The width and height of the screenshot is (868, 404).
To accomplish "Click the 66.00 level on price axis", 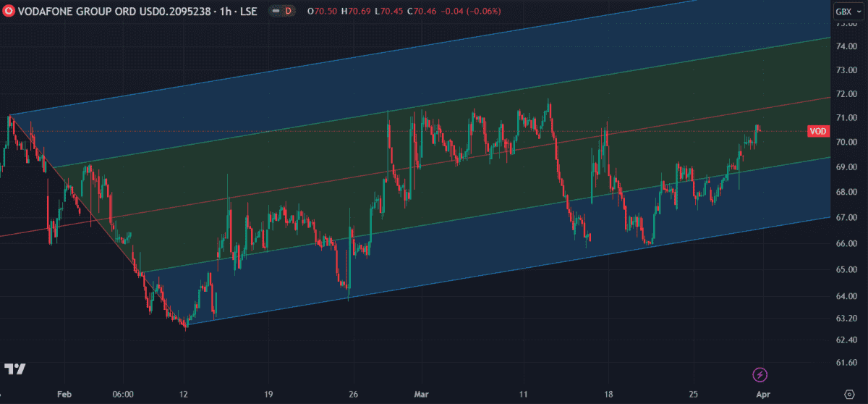I will pos(846,244).
